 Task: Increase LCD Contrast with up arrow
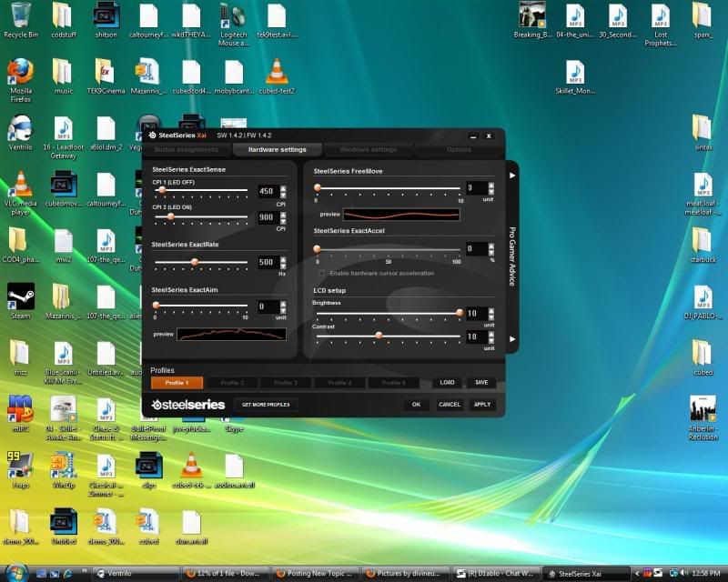[x=491, y=334]
